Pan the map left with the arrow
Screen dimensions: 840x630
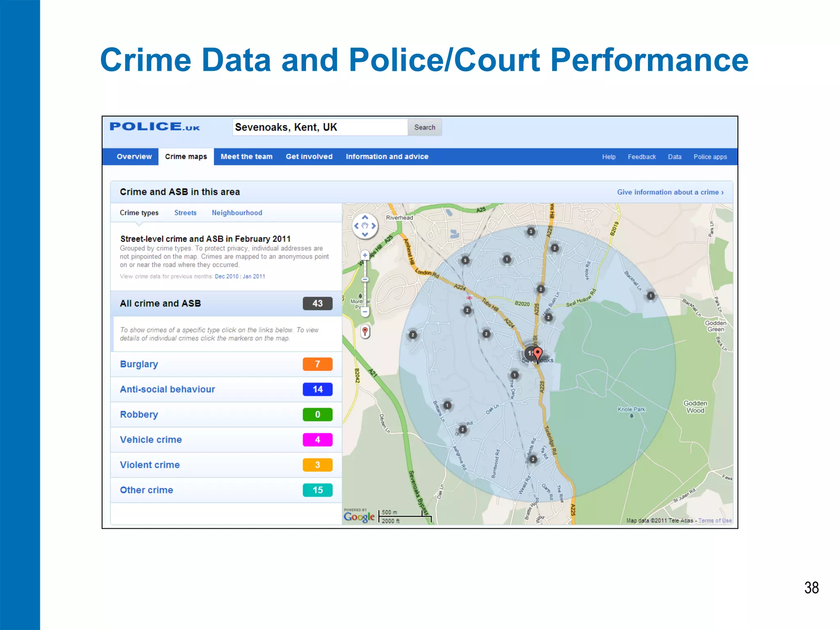356,226
